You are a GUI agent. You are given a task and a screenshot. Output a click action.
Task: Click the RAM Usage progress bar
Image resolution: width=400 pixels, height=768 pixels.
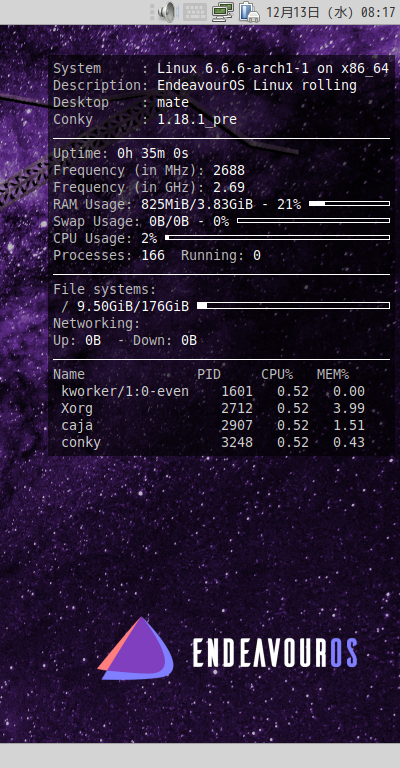click(x=350, y=203)
